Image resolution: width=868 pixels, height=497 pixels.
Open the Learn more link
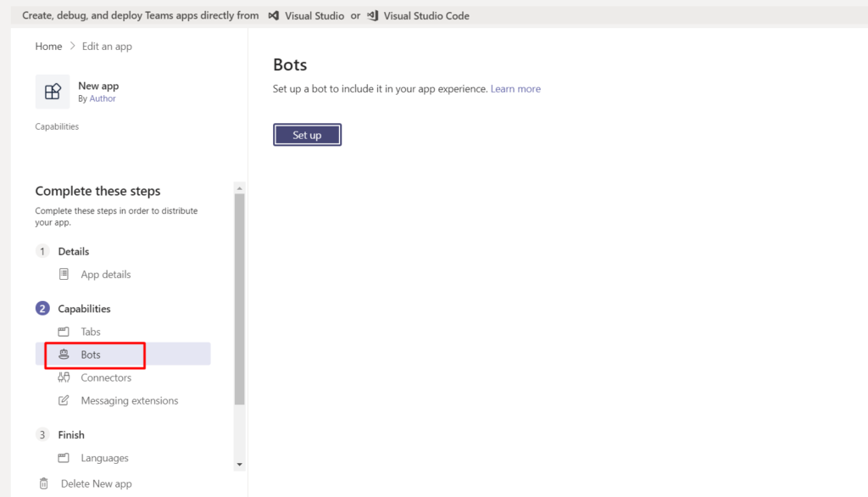click(x=515, y=89)
